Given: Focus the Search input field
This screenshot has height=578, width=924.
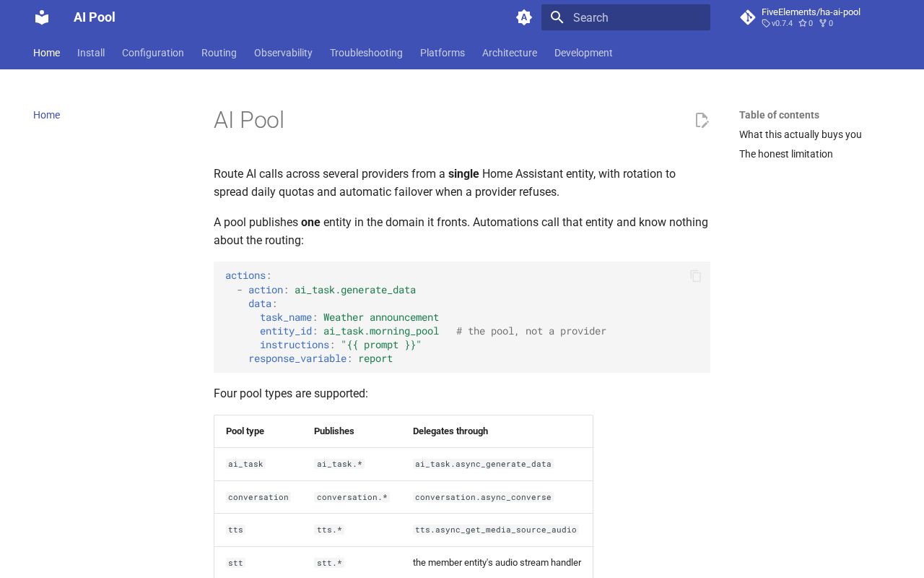Looking at the screenshot, I should click(x=626, y=17).
